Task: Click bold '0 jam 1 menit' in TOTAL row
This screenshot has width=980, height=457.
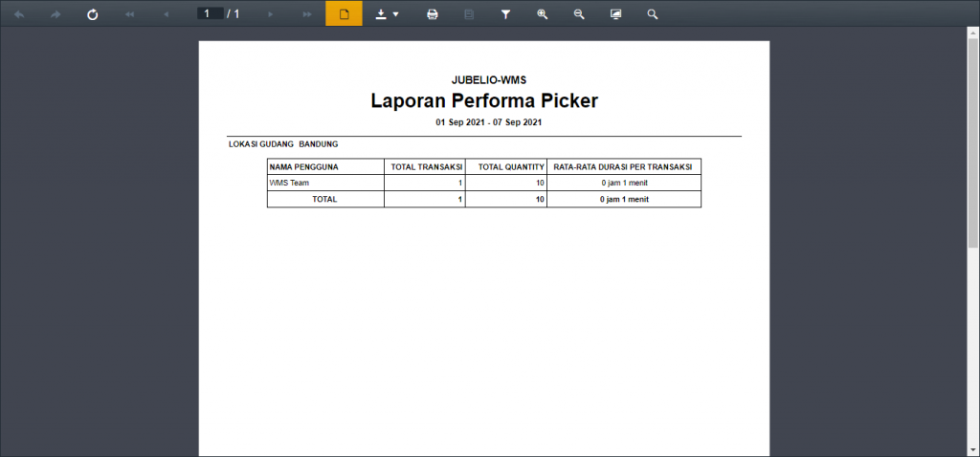Action: point(624,199)
